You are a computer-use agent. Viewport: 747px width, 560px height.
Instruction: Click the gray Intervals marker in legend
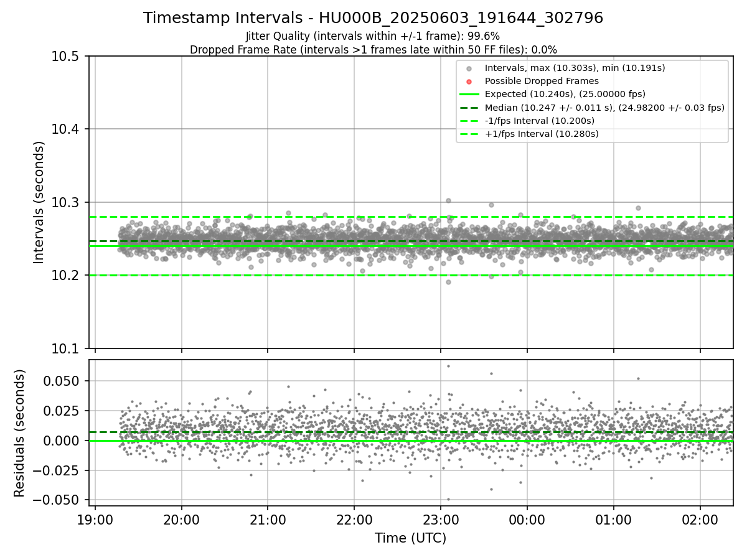tap(469, 68)
